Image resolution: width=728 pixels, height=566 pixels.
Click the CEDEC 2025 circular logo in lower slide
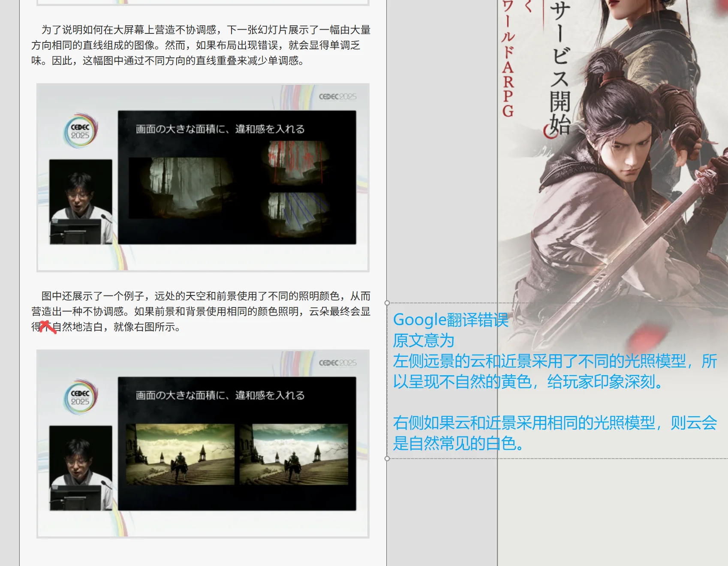pos(81,397)
